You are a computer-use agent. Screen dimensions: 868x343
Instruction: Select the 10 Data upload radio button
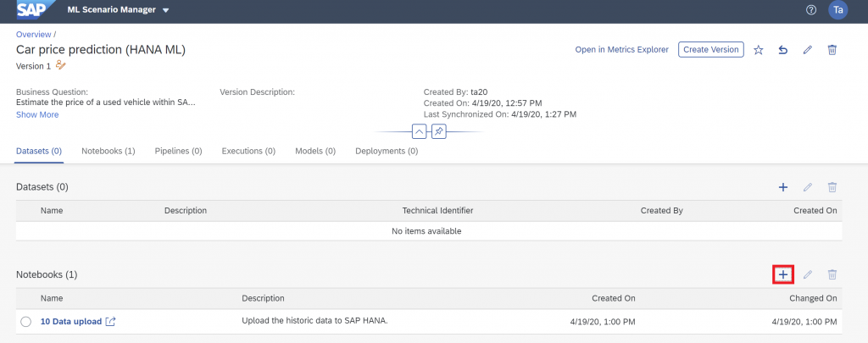click(25, 322)
